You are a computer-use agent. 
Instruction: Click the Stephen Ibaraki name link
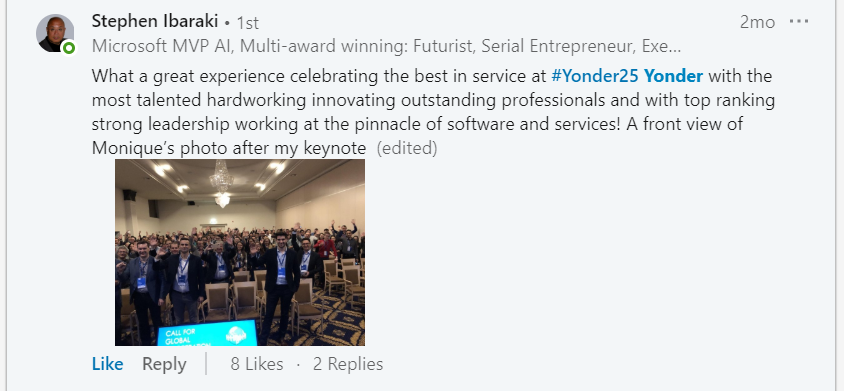(x=155, y=22)
